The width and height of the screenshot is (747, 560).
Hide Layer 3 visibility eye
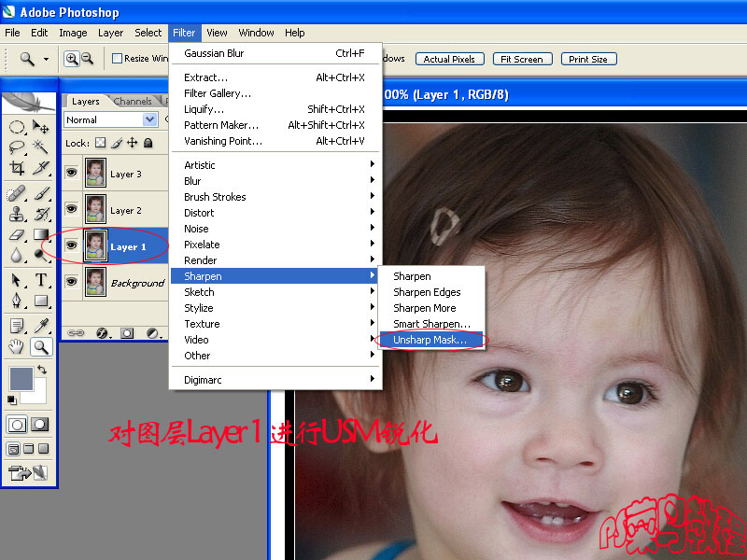coord(72,173)
